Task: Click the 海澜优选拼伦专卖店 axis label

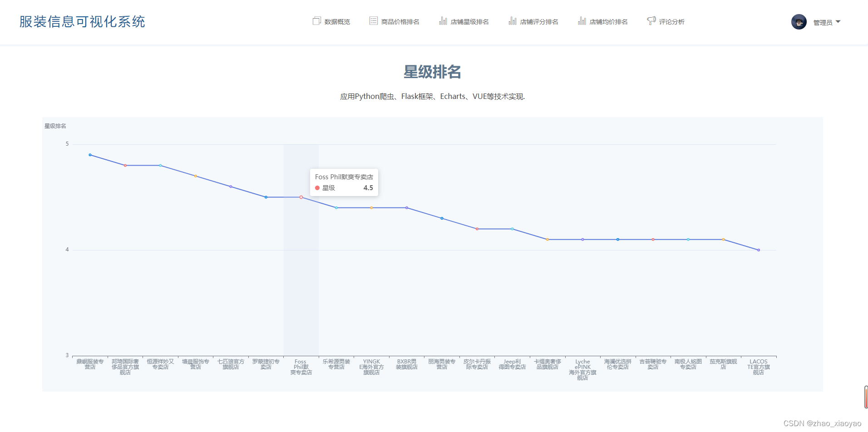Action: click(618, 364)
